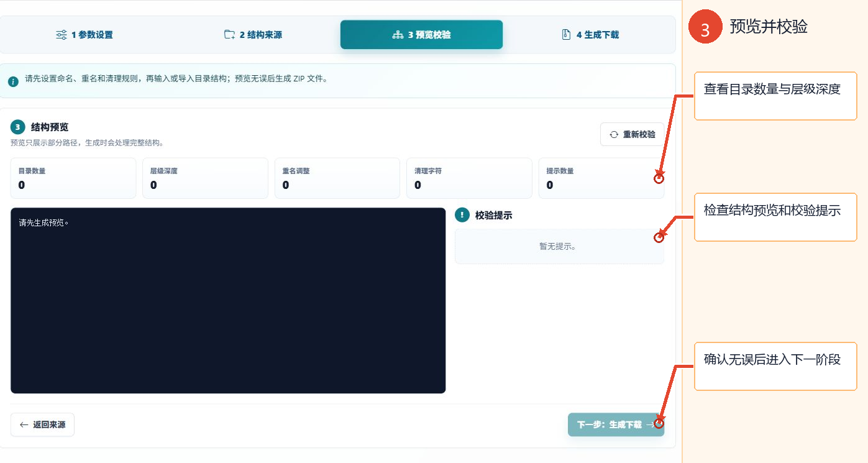Click the banner text starting 请先设置命名
Screen dimensions: 868x463
176,79
